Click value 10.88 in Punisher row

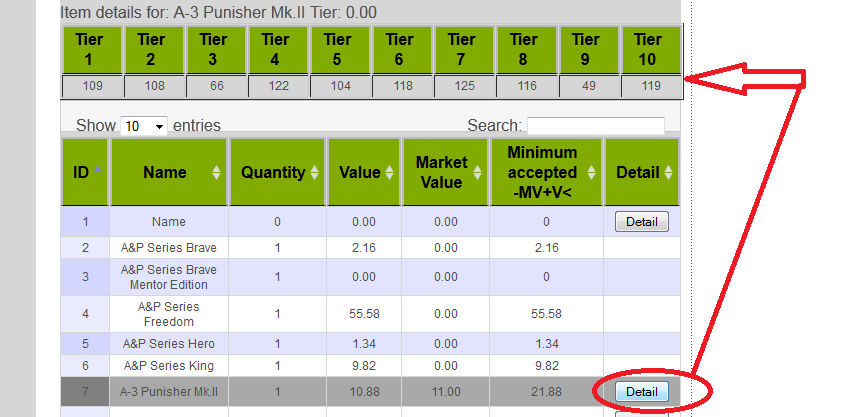tap(364, 392)
